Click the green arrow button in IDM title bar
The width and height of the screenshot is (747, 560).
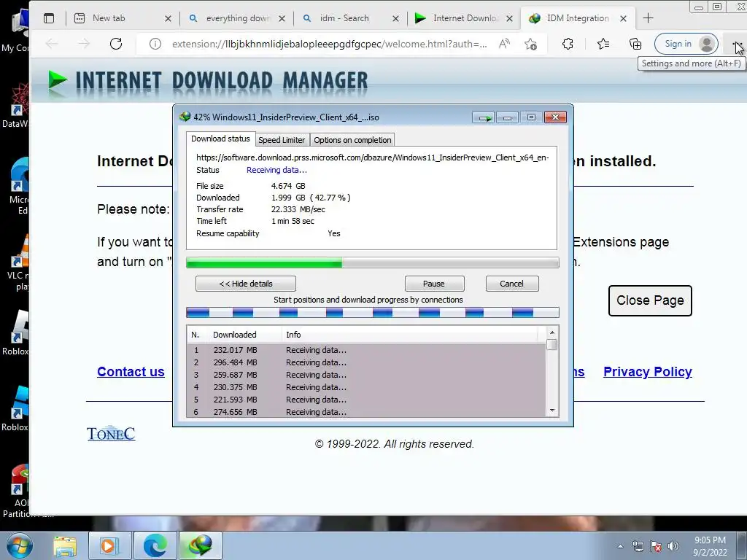tap(484, 117)
